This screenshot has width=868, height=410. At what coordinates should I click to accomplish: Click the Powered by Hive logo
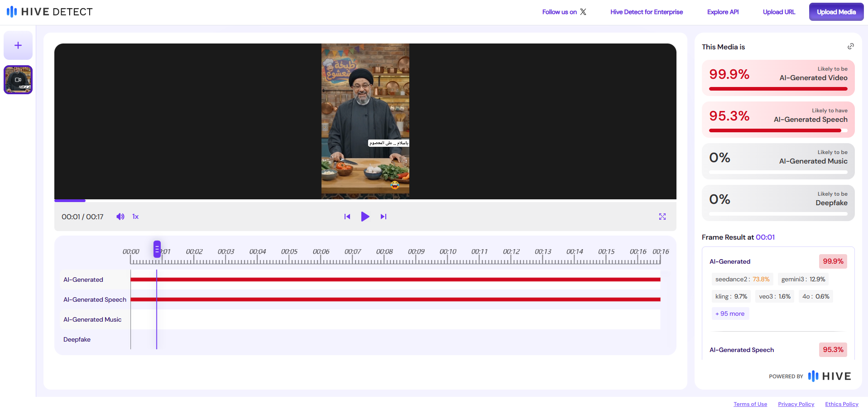[830, 376]
